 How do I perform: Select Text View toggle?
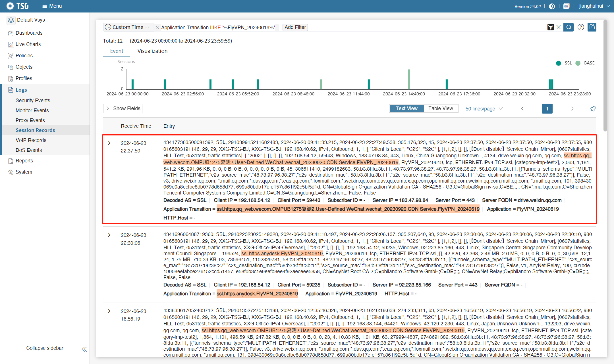coord(406,108)
